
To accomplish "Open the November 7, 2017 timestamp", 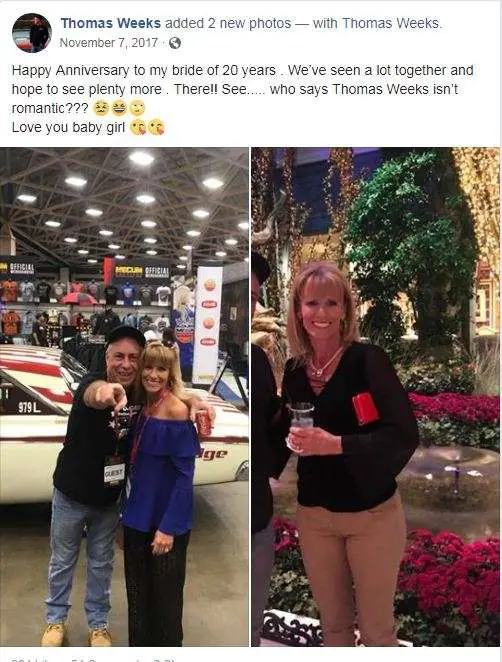I will [109, 43].
